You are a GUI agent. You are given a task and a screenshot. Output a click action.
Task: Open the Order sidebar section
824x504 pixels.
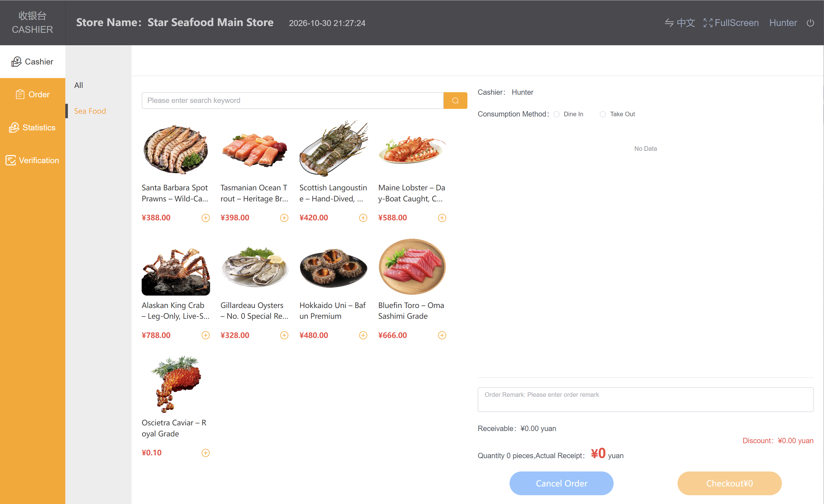(33, 95)
